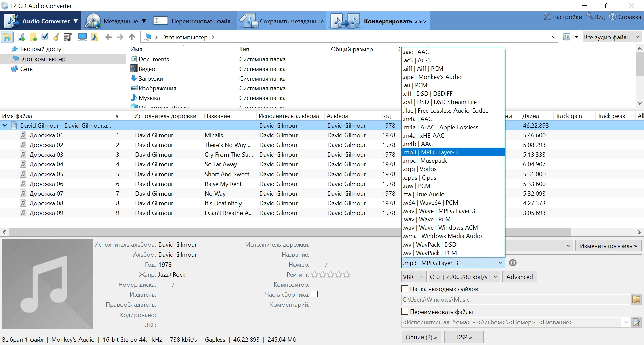
Task: Click the info icon beside format selector
Action: pos(513,263)
